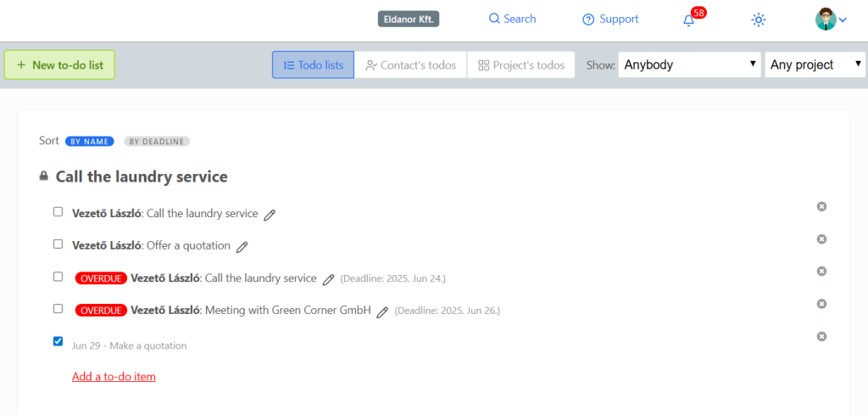Switch to Contact's todos tab

point(411,64)
